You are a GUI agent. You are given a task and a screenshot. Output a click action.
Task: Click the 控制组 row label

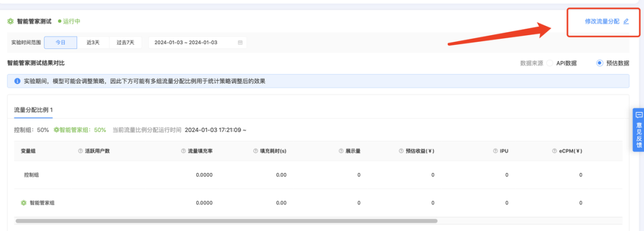[31, 175]
